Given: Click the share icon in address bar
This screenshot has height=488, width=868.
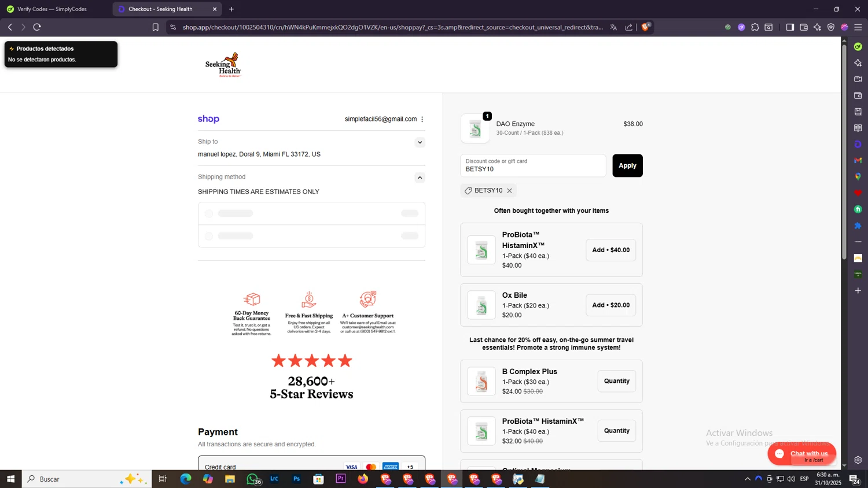Looking at the screenshot, I should pyautogui.click(x=629, y=27).
